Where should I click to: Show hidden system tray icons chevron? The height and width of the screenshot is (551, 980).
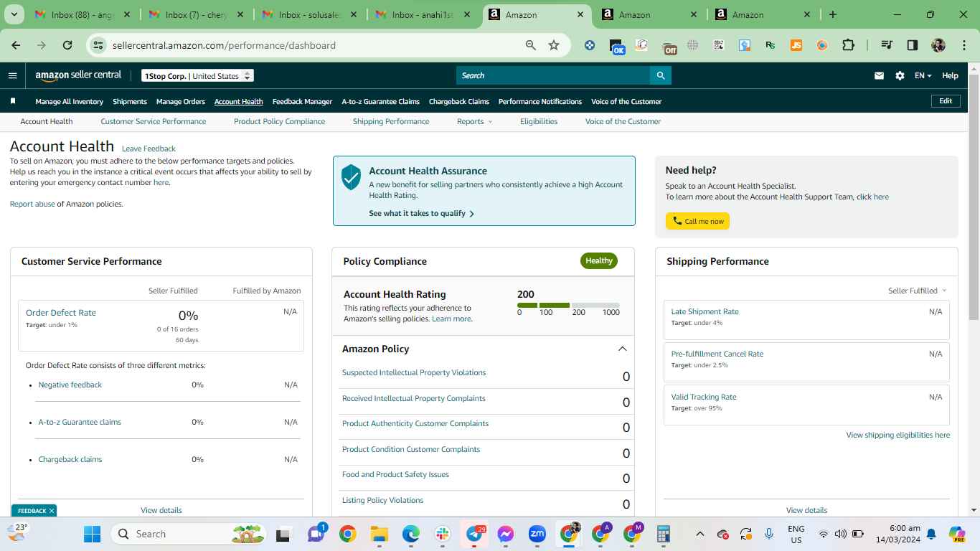[x=701, y=534]
